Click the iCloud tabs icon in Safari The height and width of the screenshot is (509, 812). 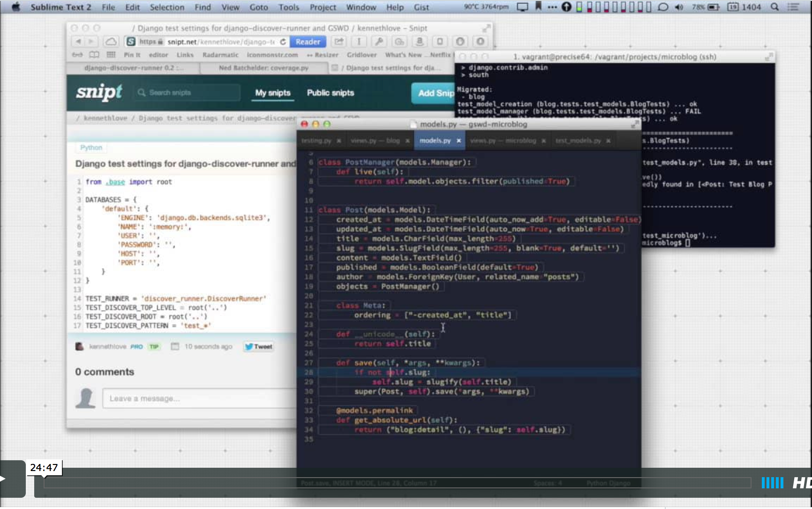[111, 42]
